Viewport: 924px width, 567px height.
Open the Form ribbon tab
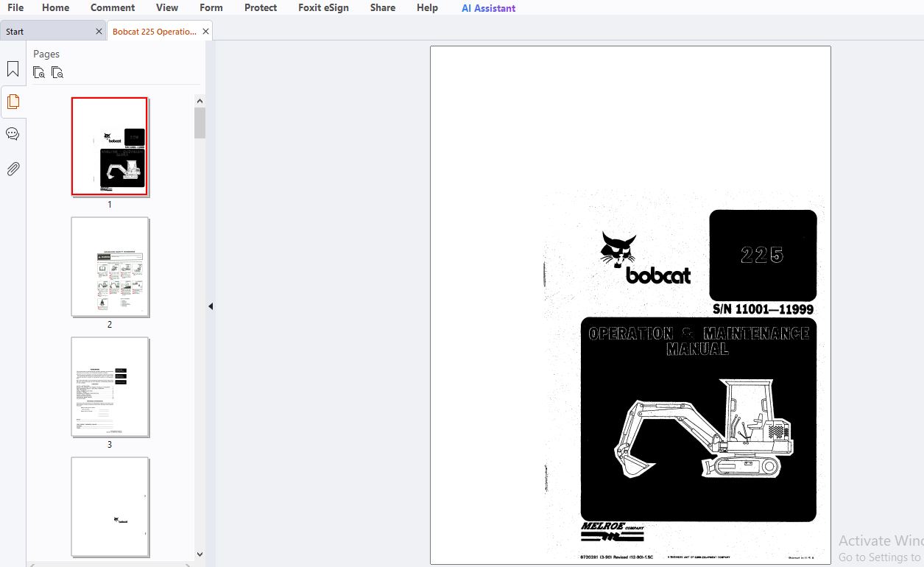(211, 7)
